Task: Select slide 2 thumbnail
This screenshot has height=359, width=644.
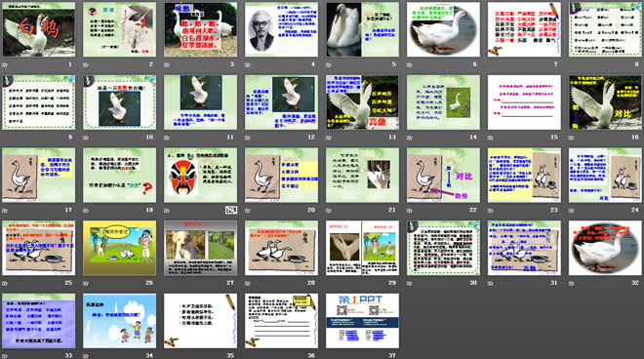Action: click(x=119, y=29)
